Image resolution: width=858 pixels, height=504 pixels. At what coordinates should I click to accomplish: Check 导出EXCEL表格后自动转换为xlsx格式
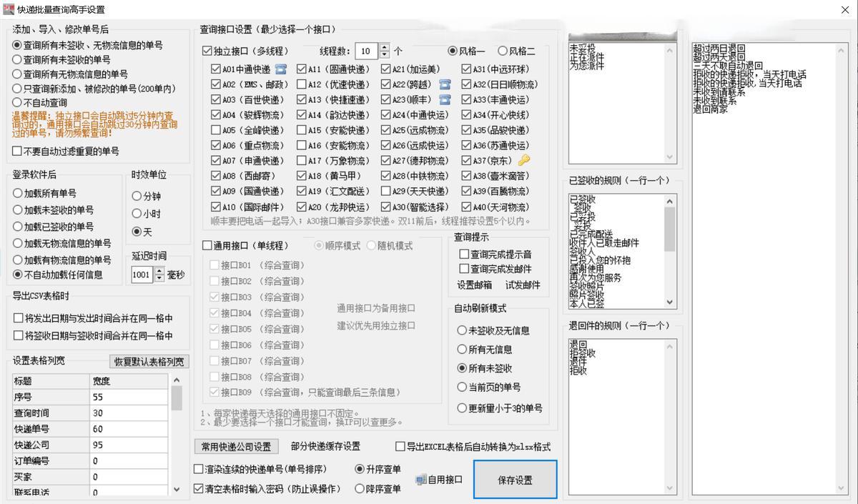[400, 445]
